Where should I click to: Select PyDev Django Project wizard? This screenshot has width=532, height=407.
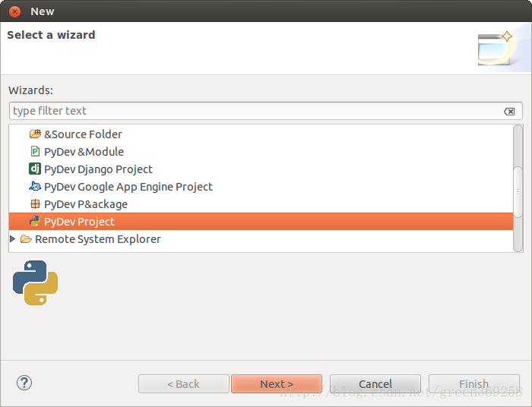point(98,169)
